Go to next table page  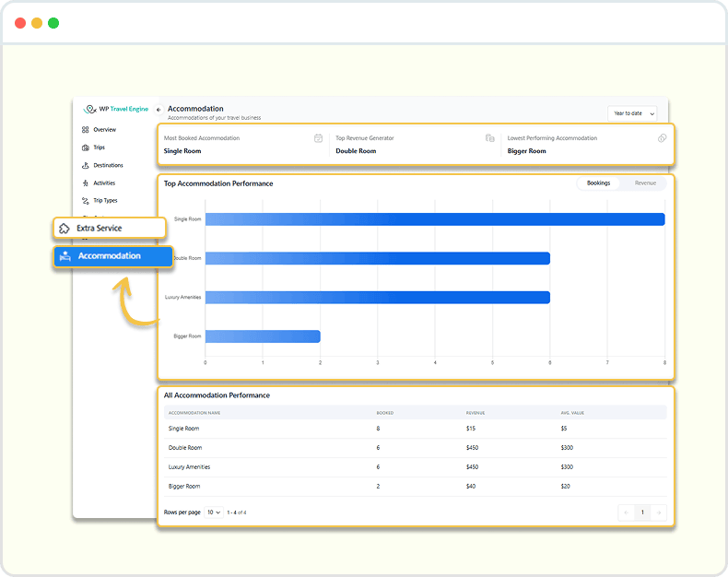tap(659, 512)
